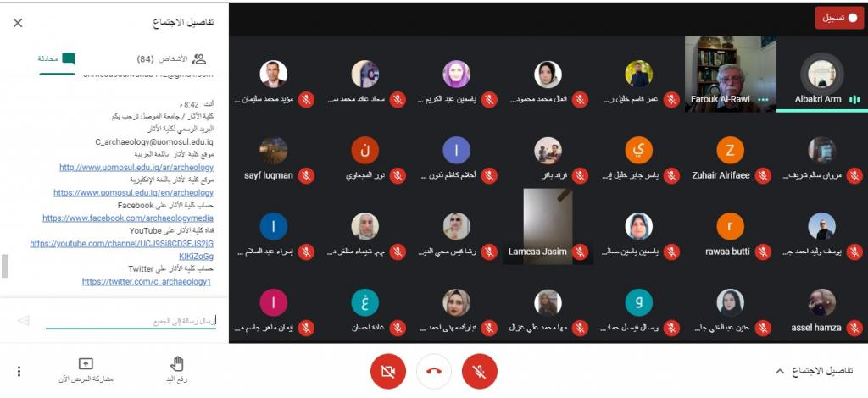The image size is (868, 398).
Task: Close the meeting details side panel
Action: pyautogui.click(x=18, y=23)
